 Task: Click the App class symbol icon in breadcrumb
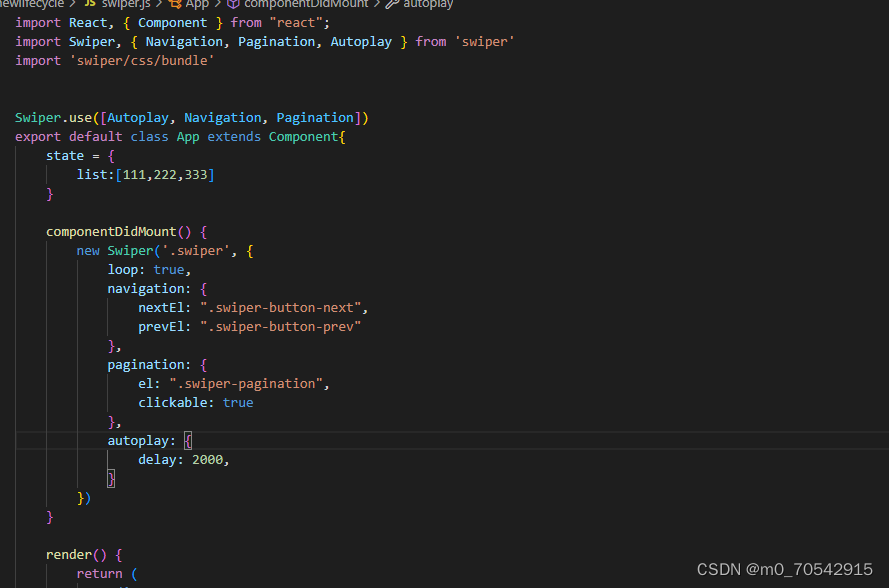point(177,5)
